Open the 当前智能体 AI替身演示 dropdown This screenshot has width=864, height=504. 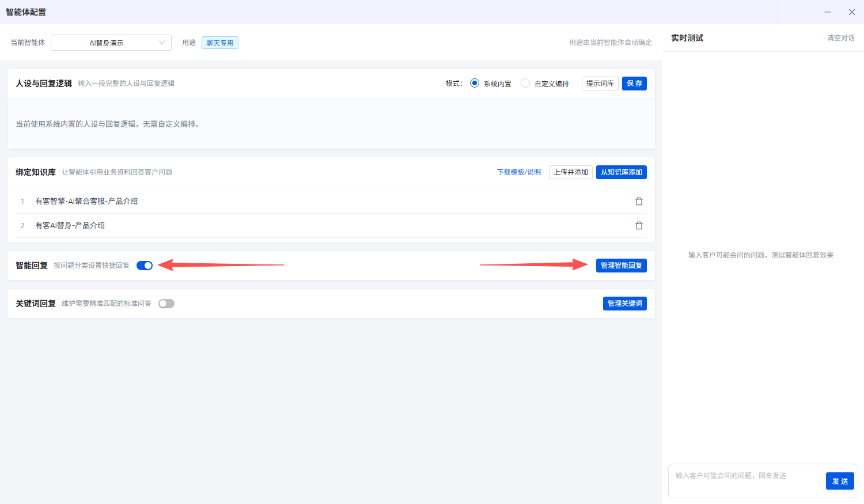coord(111,43)
